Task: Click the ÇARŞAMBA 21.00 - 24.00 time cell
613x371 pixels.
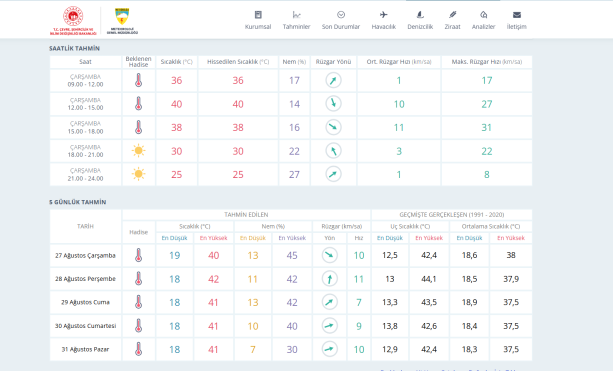Action: click(85, 174)
